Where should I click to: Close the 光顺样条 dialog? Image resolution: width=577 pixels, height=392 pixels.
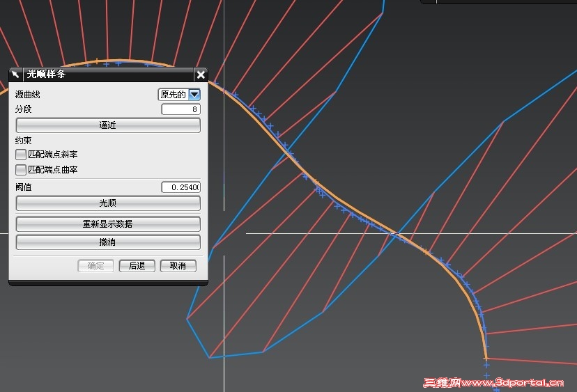(x=201, y=75)
